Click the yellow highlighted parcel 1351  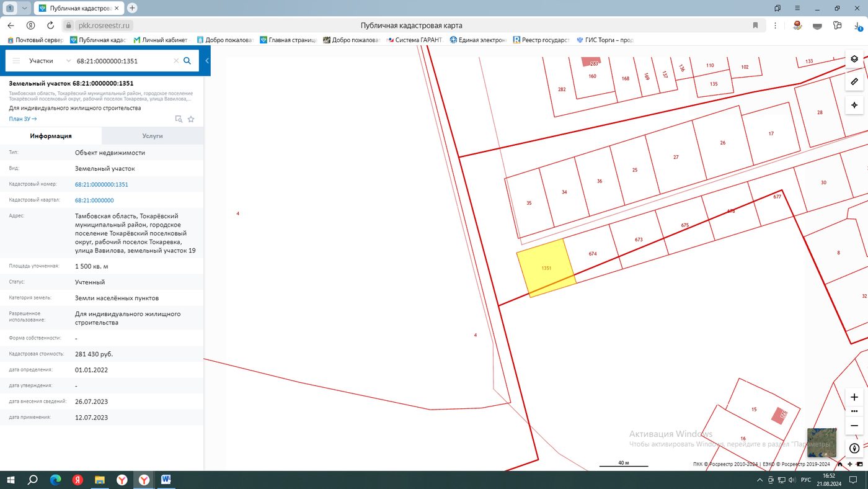[546, 268]
